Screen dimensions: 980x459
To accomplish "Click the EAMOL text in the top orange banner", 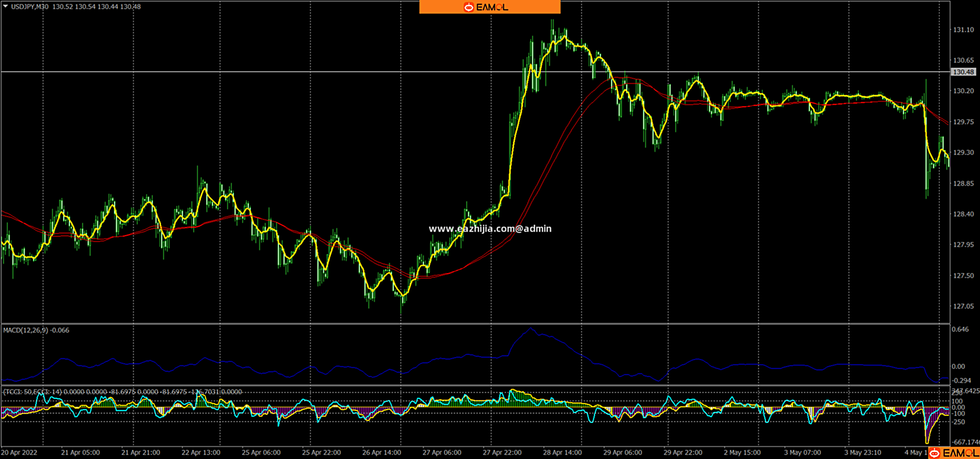I will pos(492,7).
